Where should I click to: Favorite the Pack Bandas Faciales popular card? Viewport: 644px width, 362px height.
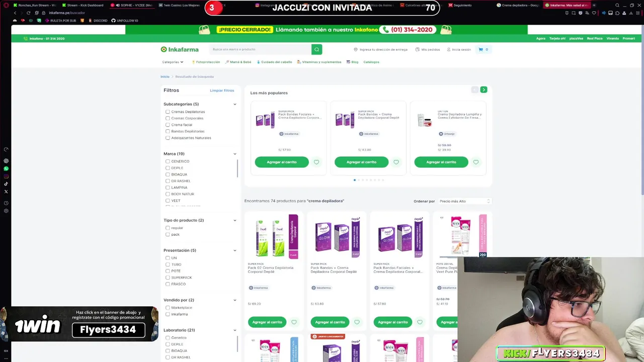coord(316,162)
